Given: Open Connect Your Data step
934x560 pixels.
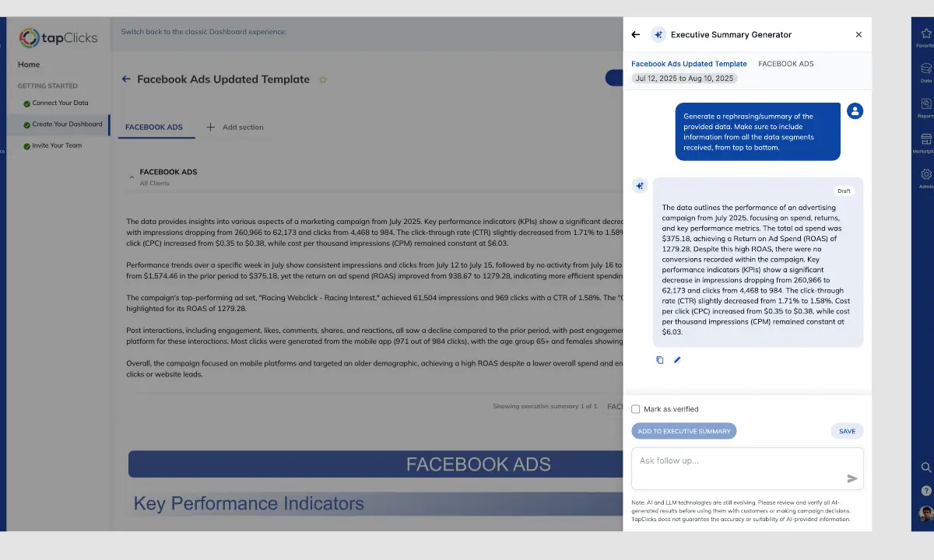Looking at the screenshot, I should coord(59,103).
